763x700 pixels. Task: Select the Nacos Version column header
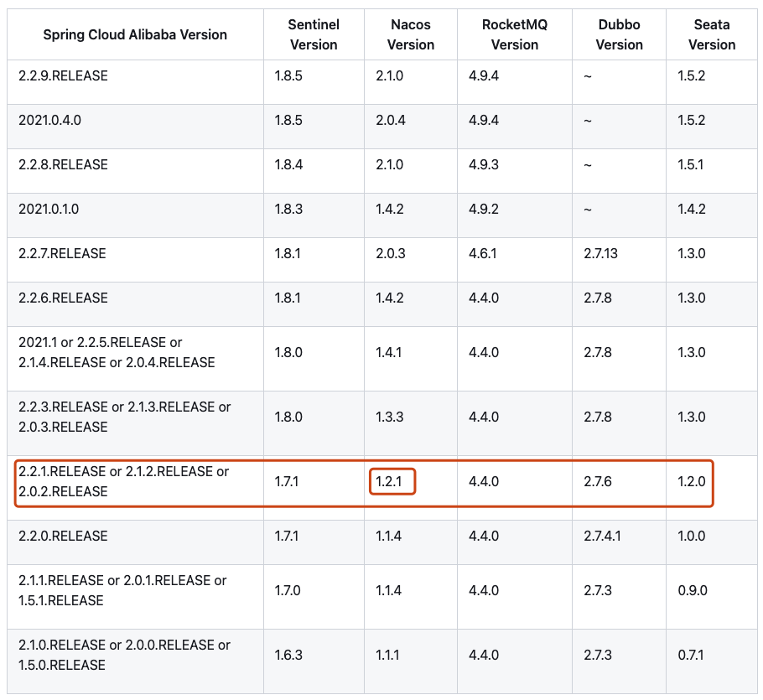pyautogui.click(x=411, y=34)
